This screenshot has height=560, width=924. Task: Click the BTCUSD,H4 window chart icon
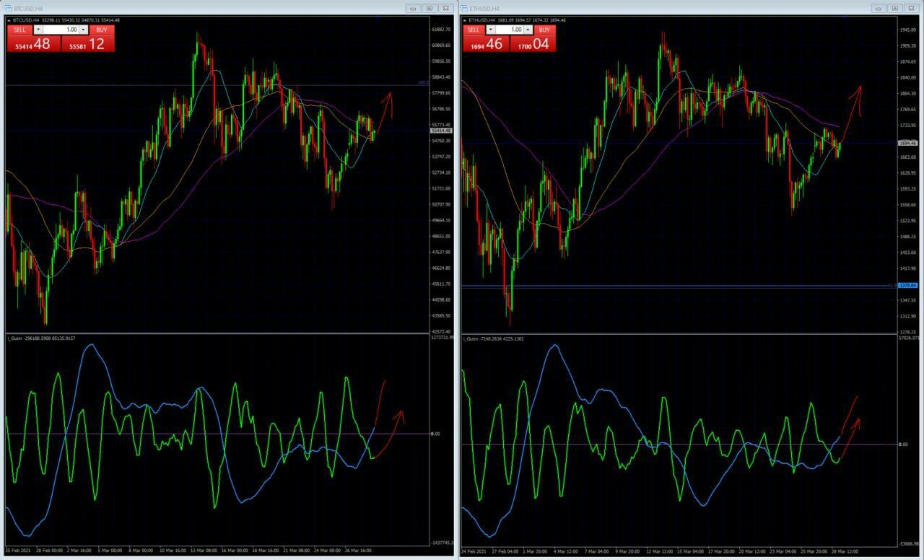(8, 7)
